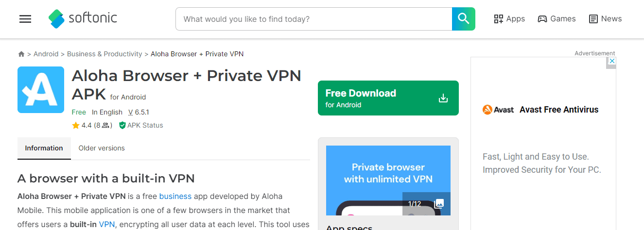Open the screenshot gallery icon

[x=439, y=203]
